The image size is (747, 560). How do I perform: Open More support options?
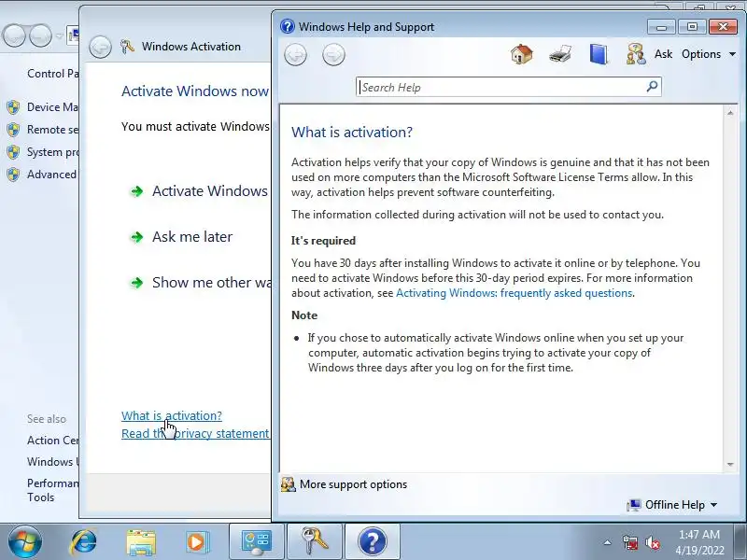point(353,484)
